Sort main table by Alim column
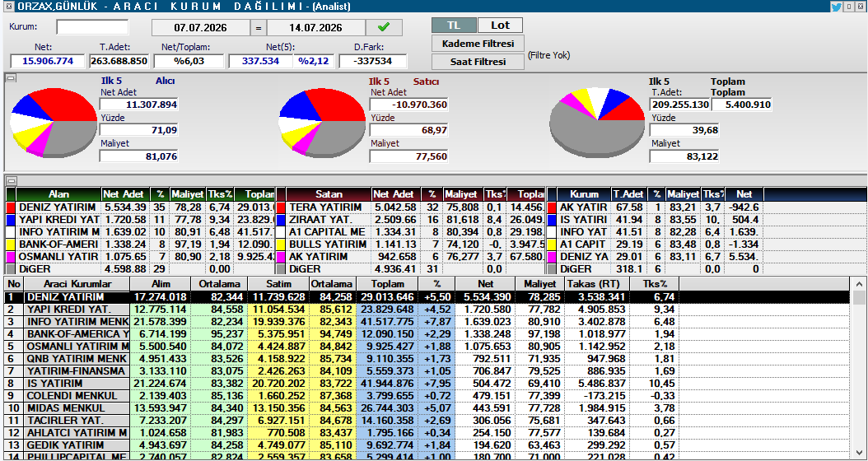This screenshot has height=461, width=868. tap(160, 284)
